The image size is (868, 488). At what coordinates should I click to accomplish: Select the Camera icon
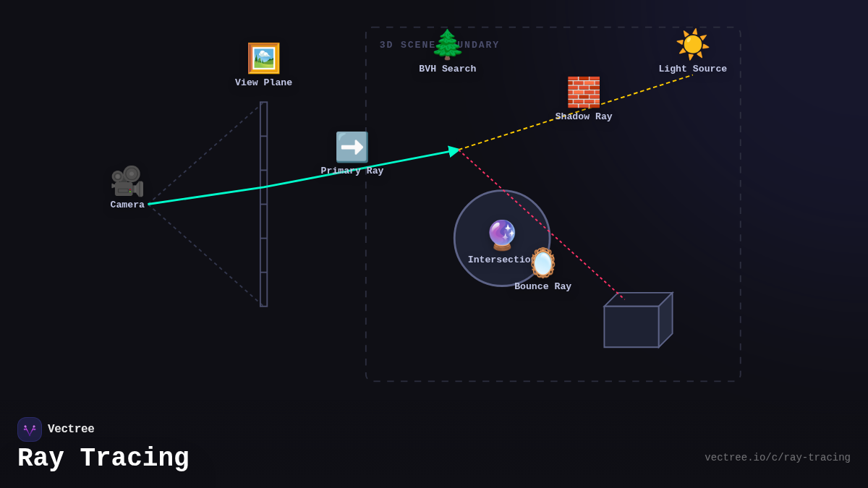point(127,182)
